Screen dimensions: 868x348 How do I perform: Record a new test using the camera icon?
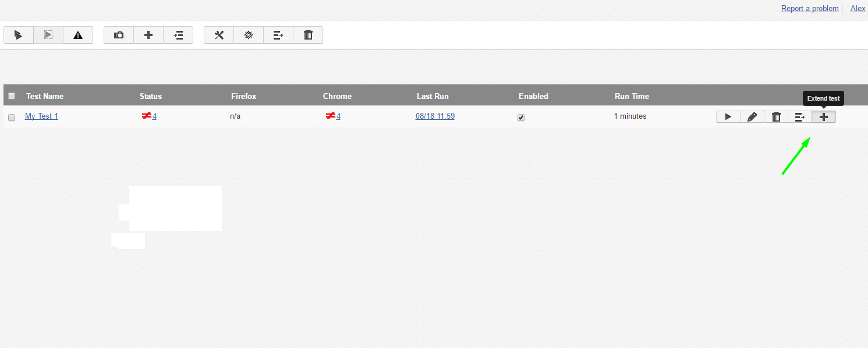pyautogui.click(x=118, y=35)
